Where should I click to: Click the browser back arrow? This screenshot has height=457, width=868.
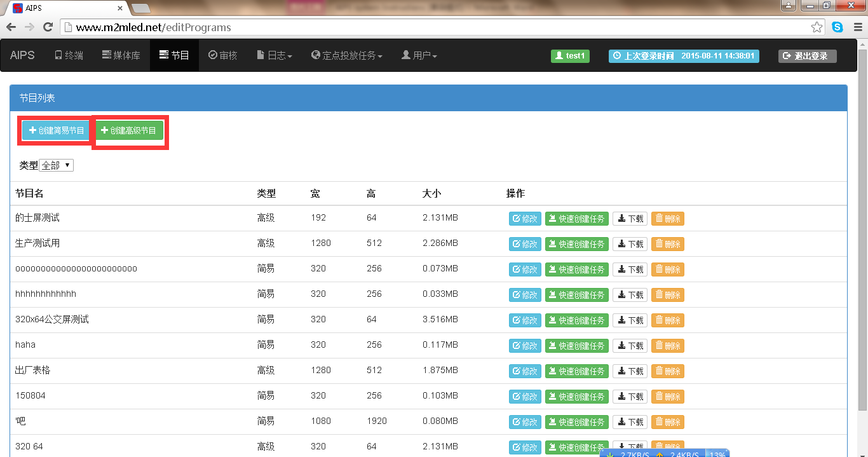click(11, 27)
